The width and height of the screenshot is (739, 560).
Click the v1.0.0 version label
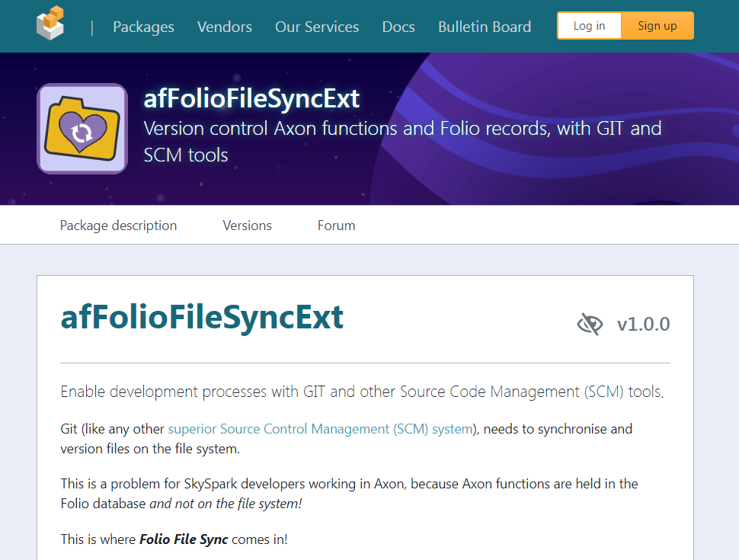tap(643, 325)
